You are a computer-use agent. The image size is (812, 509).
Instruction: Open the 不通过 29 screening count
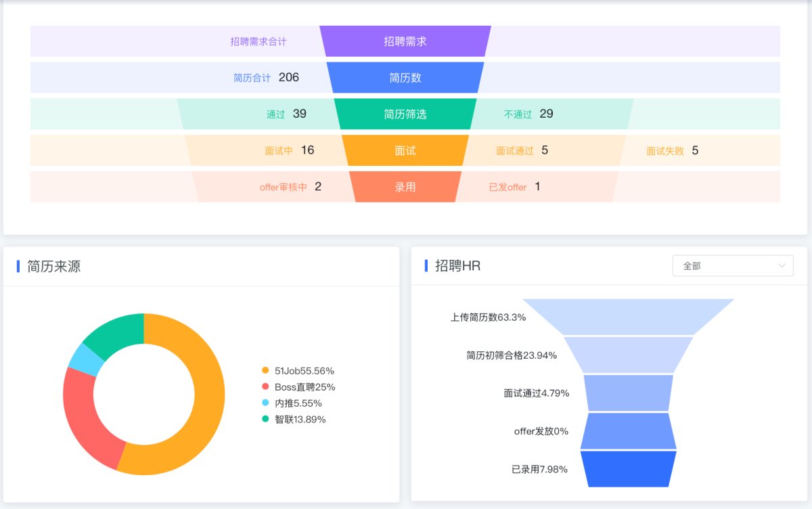pos(528,114)
